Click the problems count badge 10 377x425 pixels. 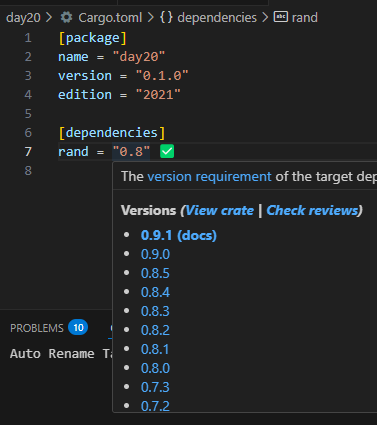click(78, 327)
